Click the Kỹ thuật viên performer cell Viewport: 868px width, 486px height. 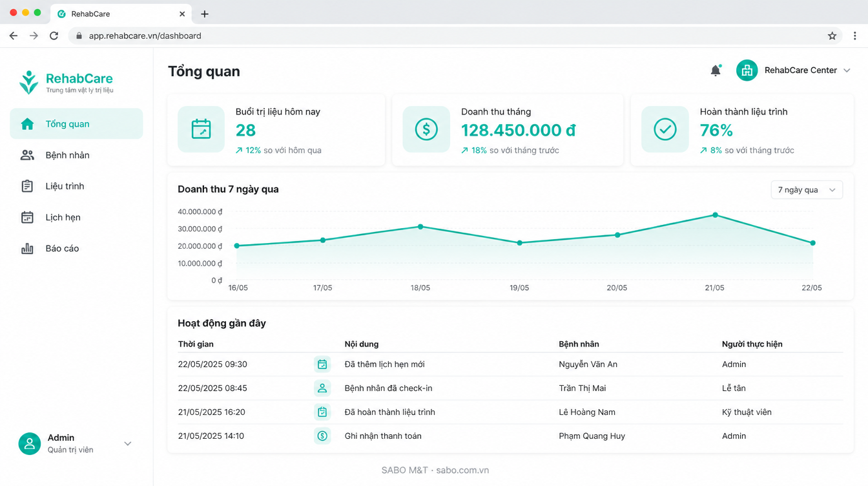(x=747, y=412)
